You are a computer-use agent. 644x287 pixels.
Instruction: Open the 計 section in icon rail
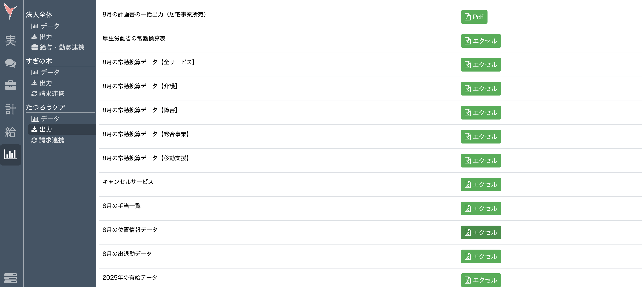(11, 109)
